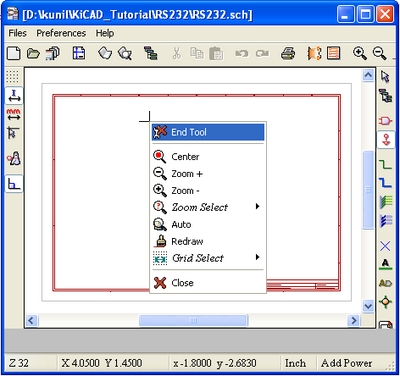This screenshot has width=400, height=376.
Task: Change the cursor shape toggle
Action: (x=13, y=133)
